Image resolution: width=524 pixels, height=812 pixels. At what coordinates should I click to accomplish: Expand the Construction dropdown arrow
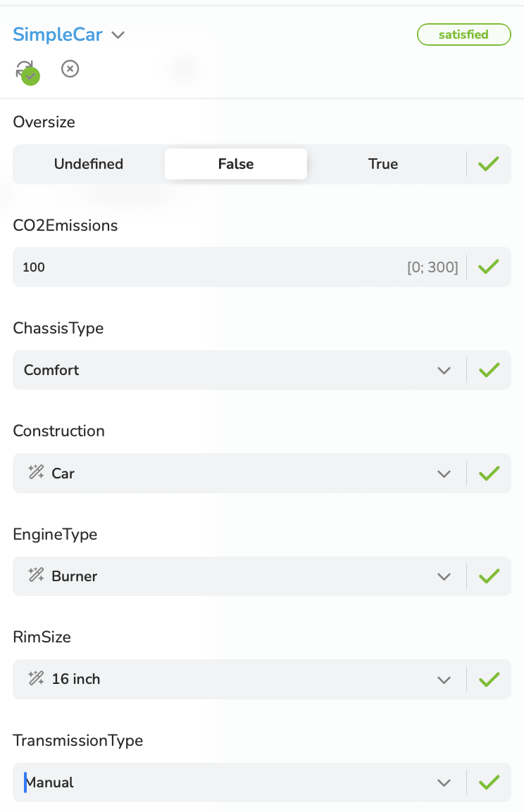click(x=444, y=474)
